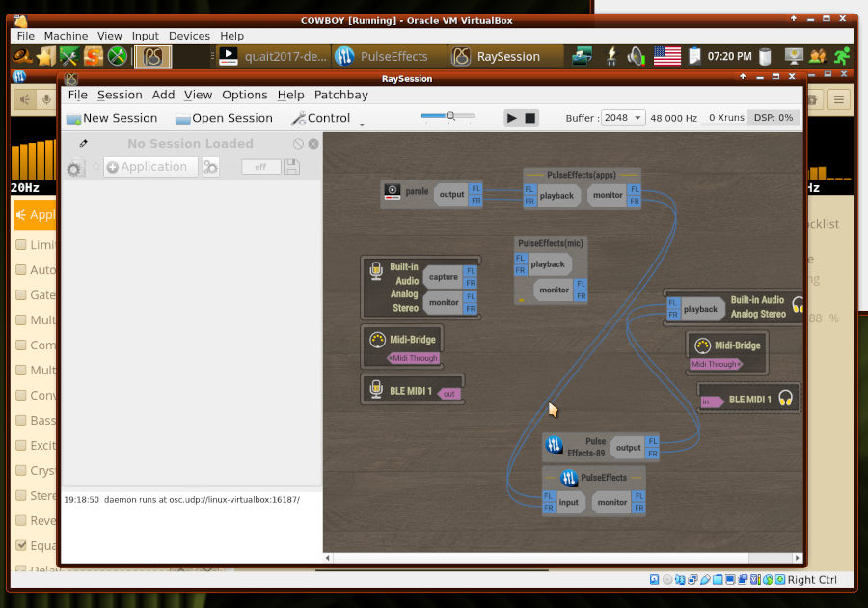868x608 pixels.
Task: Click the pencil icon above the session name
Action: point(83,144)
